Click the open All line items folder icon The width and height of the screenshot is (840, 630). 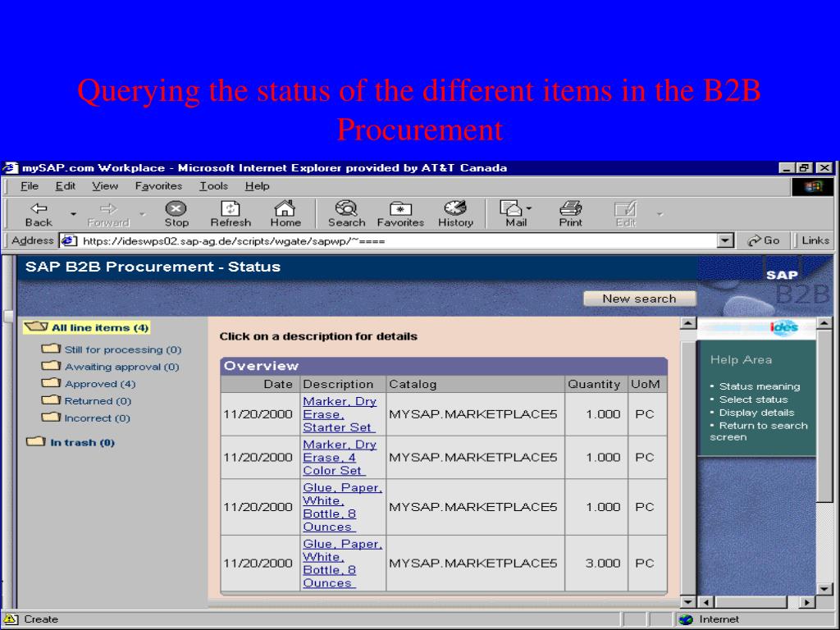[36, 326]
